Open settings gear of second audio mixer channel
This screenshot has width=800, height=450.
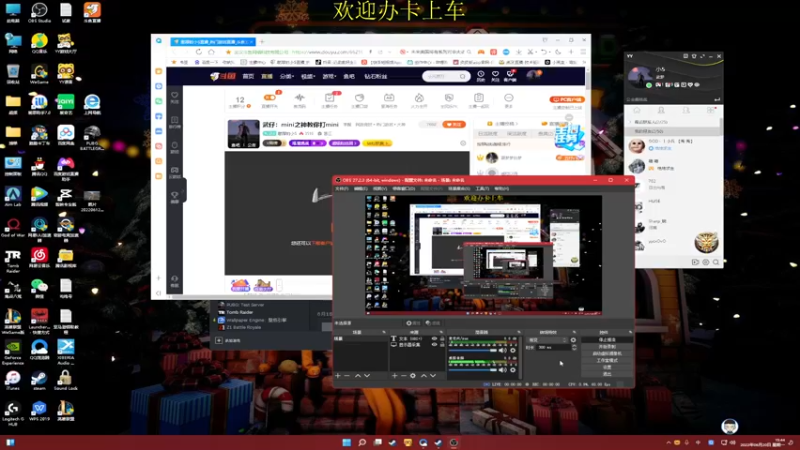pos(513,370)
